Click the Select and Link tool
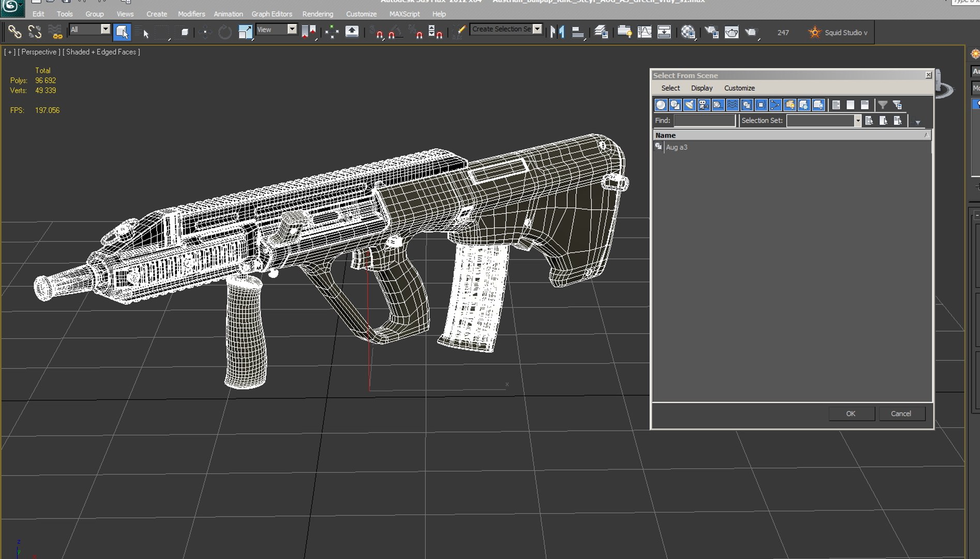This screenshot has width=980, height=559. [14, 32]
